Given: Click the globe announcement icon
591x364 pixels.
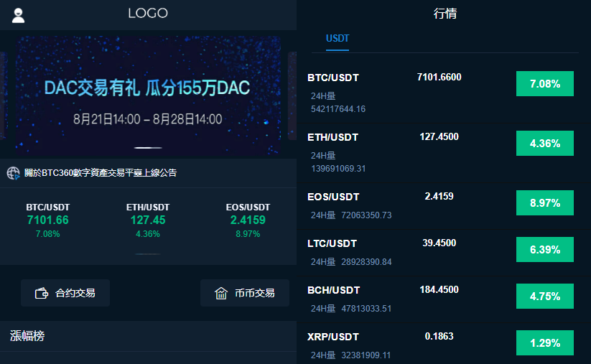Looking at the screenshot, I should (x=13, y=173).
